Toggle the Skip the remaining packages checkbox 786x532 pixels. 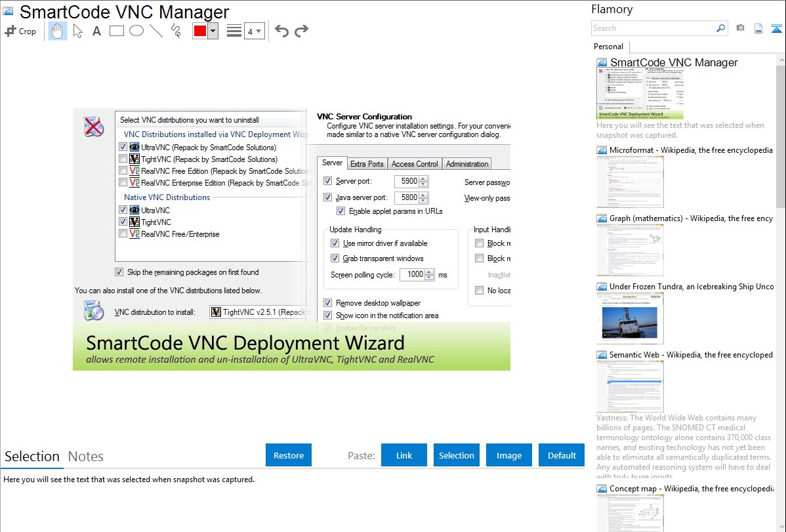pyautogui.click(x=119, y=272)
